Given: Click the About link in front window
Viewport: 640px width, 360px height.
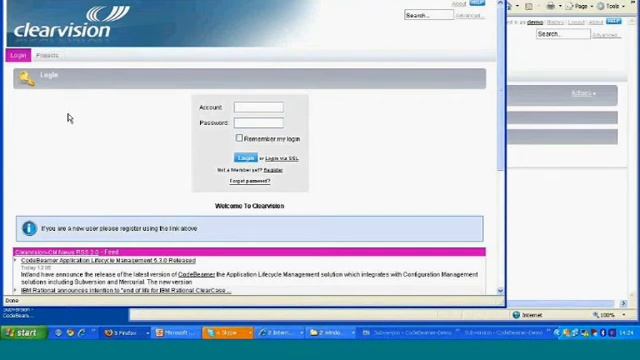Looking at the screenshot, I should (459, 3).
